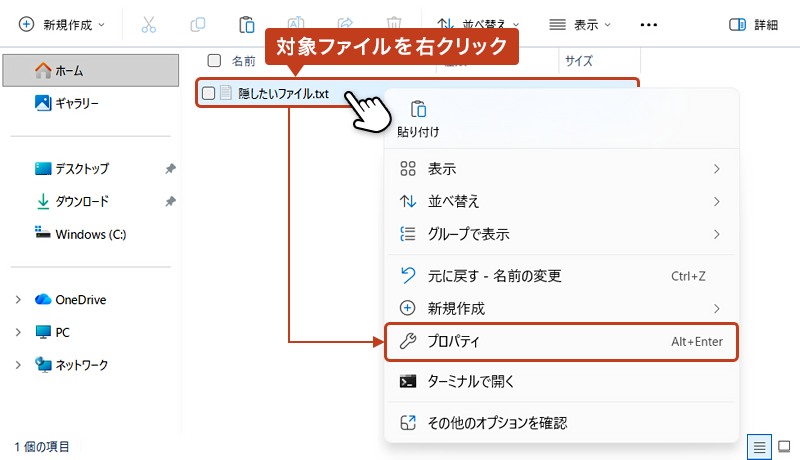Click the Cut scissors icon in toolbar

(x=148, y=24)
